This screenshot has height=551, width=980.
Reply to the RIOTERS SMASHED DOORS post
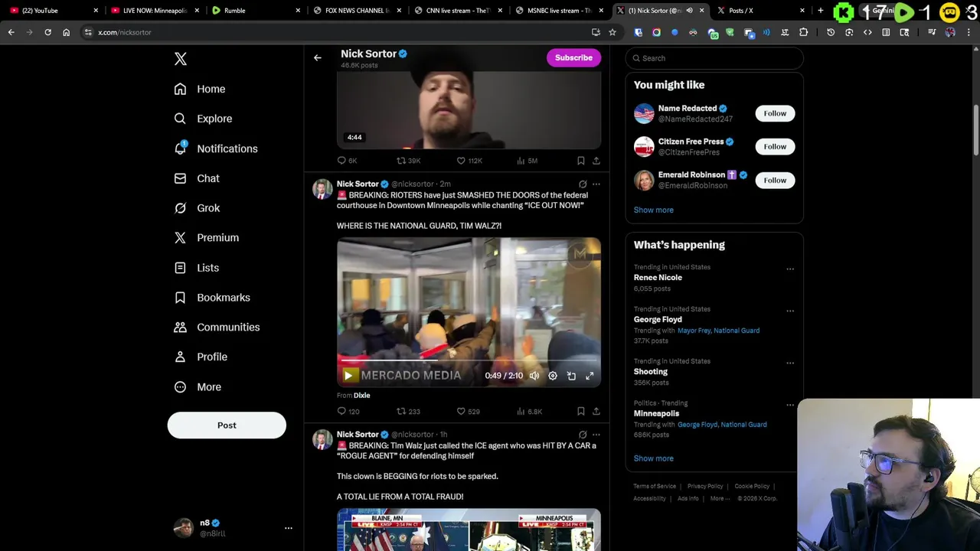tap(348, 412)
